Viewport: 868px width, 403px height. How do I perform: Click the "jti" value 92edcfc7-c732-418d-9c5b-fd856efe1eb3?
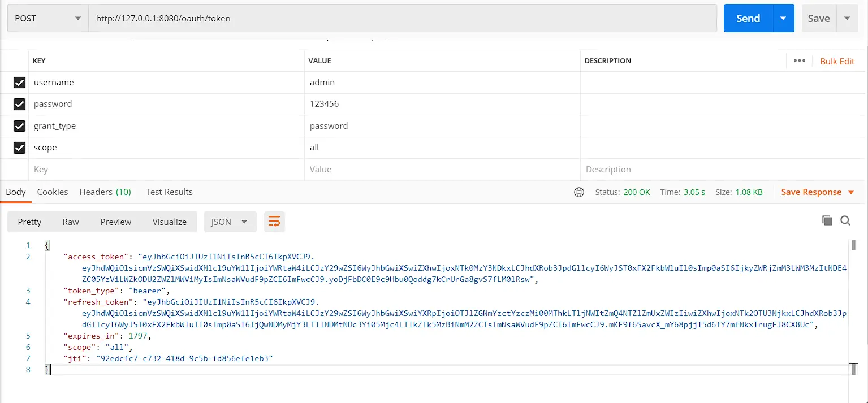click(184, 358)
